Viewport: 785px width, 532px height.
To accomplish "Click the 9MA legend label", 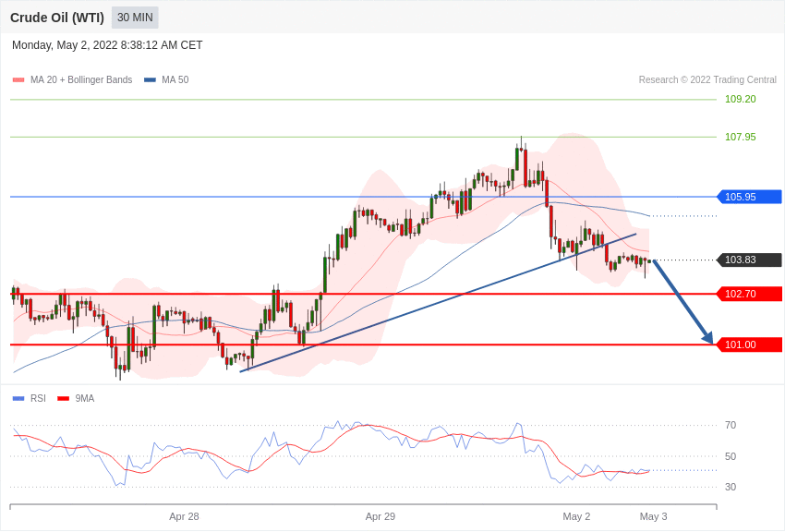I will pyautogui.click(x=85, y=398).
